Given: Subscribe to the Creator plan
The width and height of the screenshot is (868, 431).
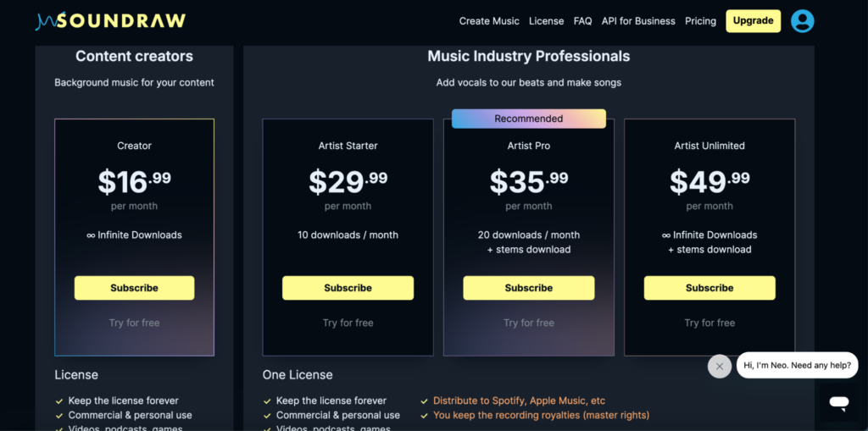Looking at the screenshot, I should 135,288.
